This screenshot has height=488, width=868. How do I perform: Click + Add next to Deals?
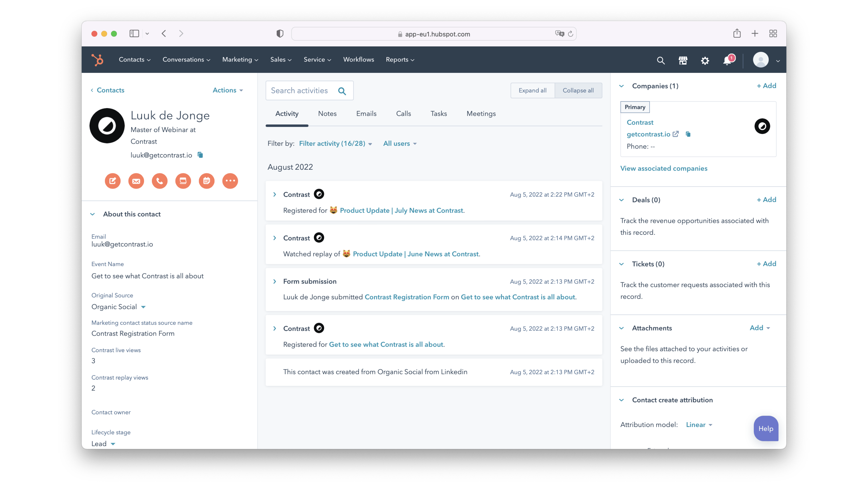tap(766, 200)
